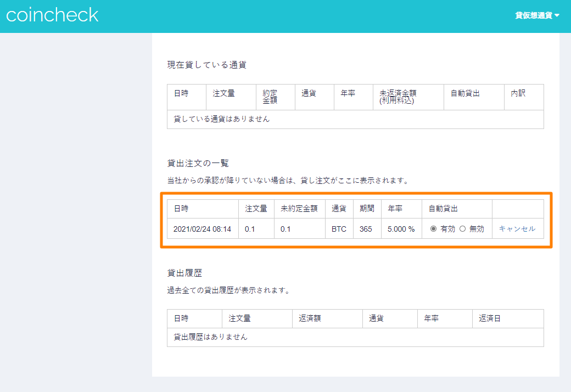Select the 無効 auto-lending radio button

pos(462,229)
